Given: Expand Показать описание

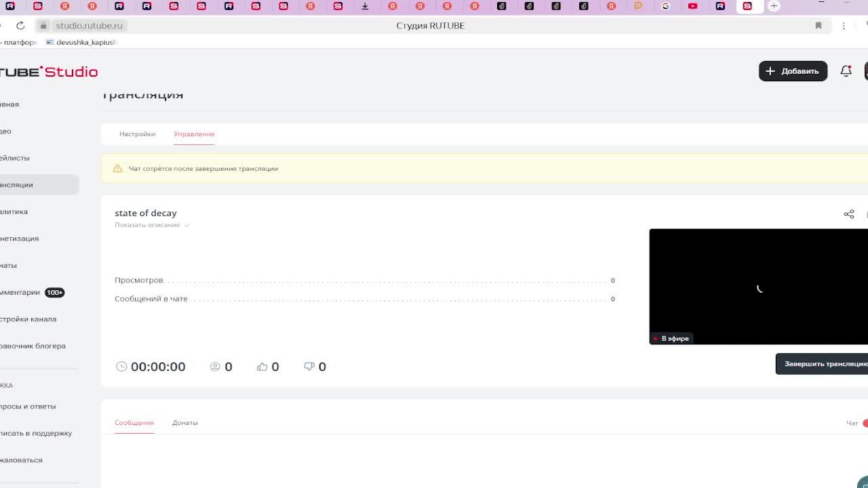Looking at the screenshot, I should [151, 225].
